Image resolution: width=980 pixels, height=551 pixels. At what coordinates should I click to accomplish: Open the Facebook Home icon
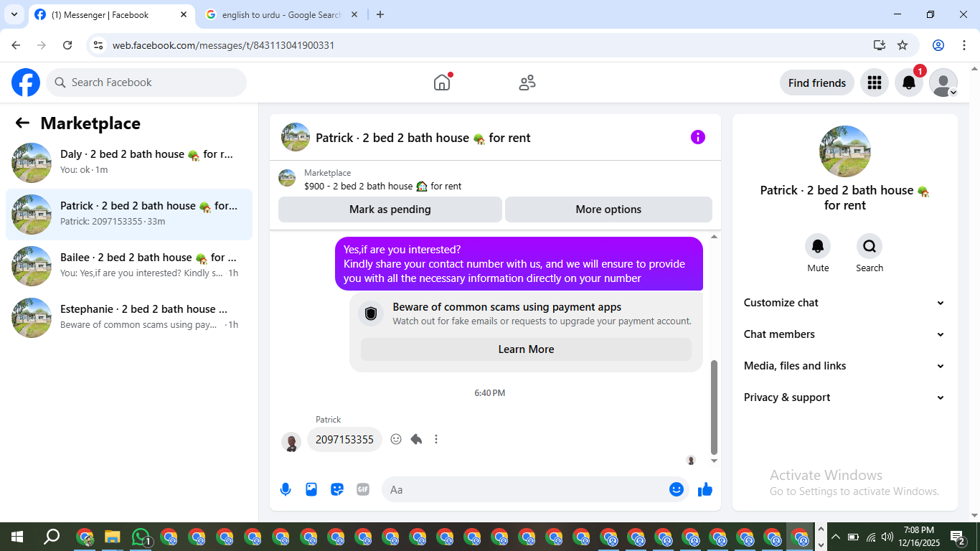[x=442, y=83]
